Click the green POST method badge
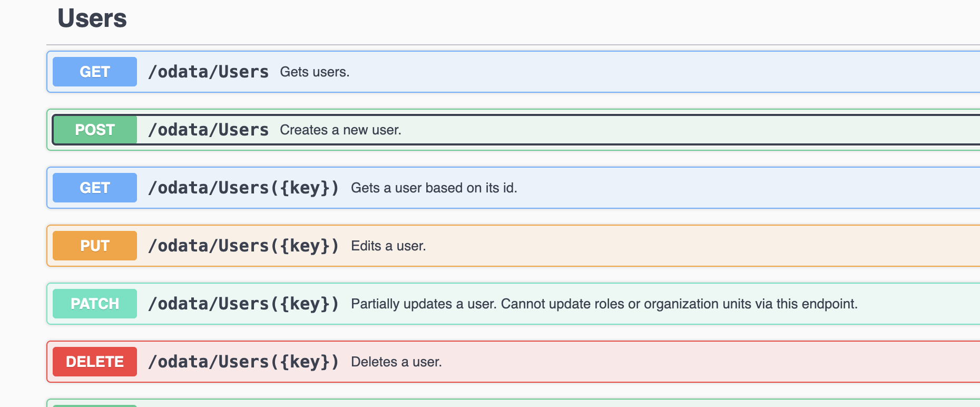Screen dimensions: 980x407 (x=95, y=130)
